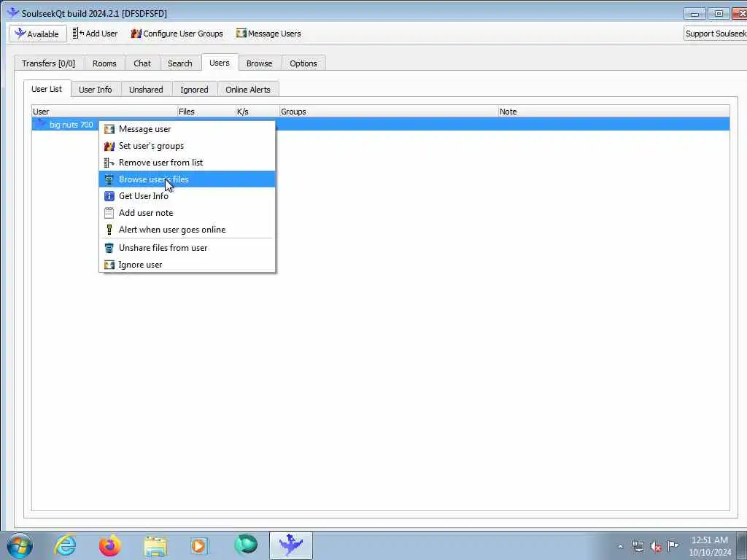Open Configure User Groups

coord(177,34)
